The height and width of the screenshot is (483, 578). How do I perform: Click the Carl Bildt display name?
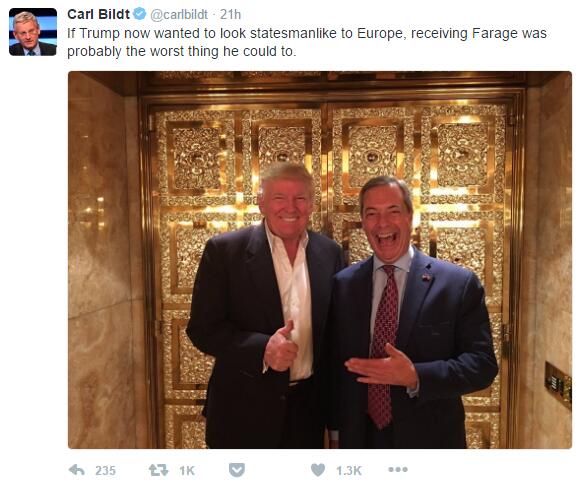click(x=98, y=14)
